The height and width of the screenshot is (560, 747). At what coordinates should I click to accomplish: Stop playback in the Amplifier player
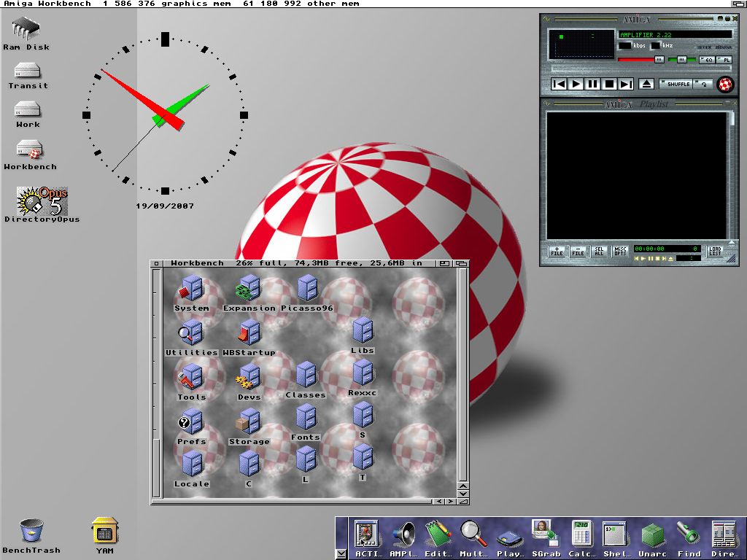point(609,85)
